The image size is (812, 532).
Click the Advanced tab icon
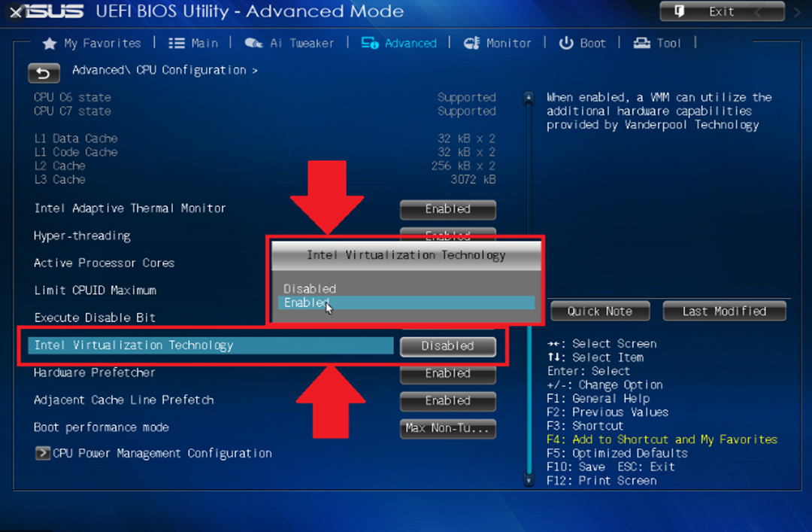click(x=370, y=43)
